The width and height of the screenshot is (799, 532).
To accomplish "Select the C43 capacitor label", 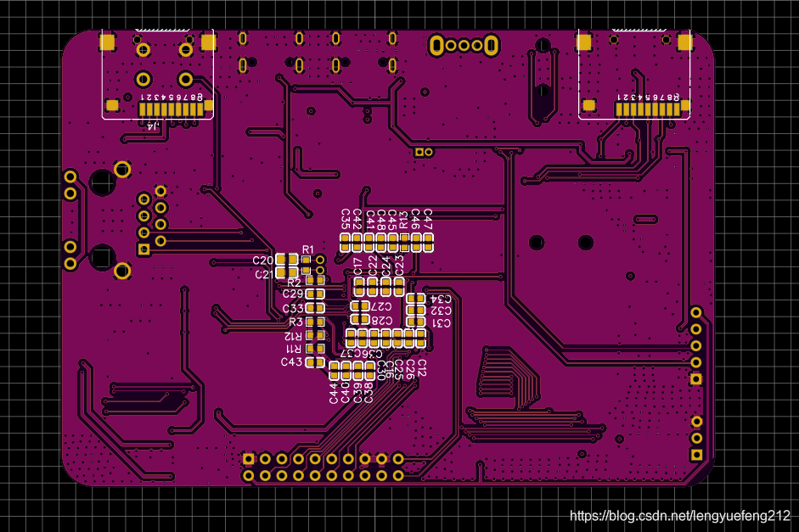I will click(291, 362).
